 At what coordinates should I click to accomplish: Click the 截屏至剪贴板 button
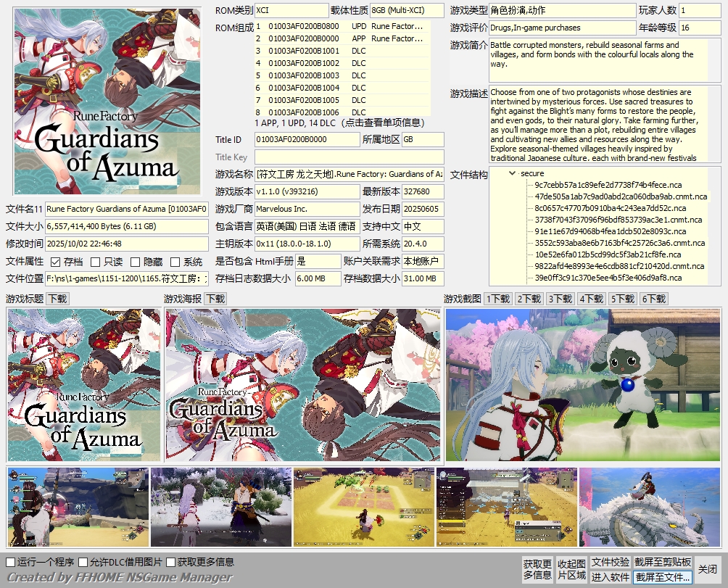tap(663, 562)
